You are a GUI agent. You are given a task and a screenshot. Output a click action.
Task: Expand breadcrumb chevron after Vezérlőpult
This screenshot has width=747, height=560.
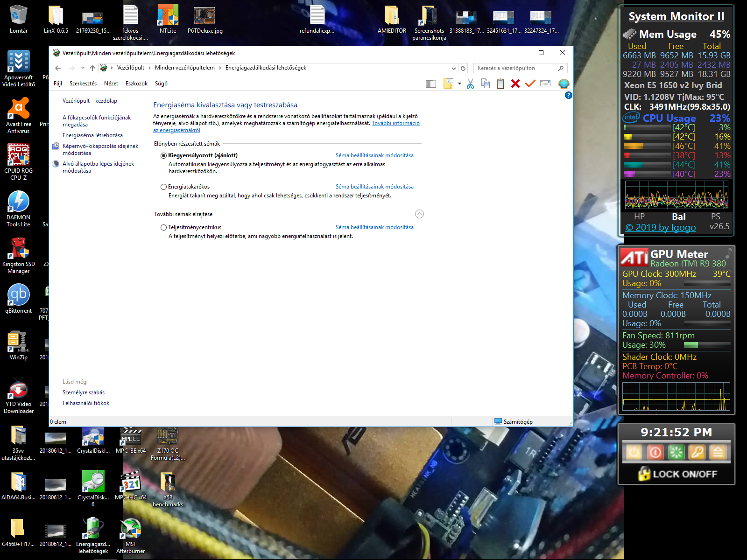(149, 68)
